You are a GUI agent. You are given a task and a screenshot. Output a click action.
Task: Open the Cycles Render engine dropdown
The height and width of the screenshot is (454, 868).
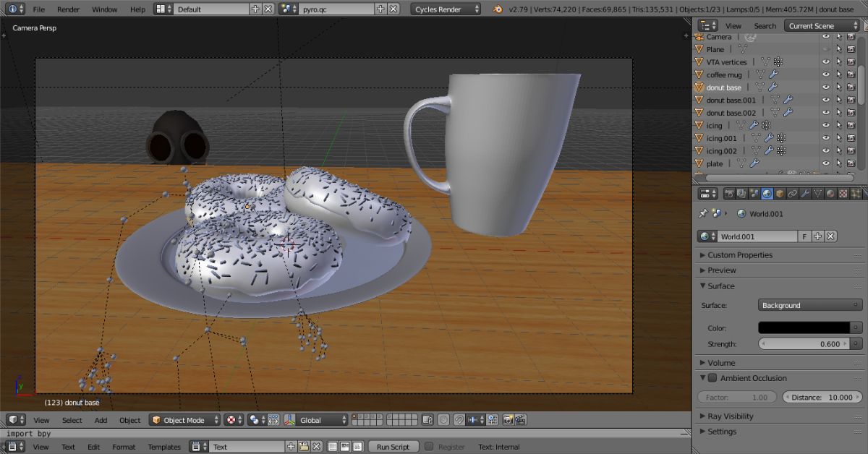(x=446, y=9)
